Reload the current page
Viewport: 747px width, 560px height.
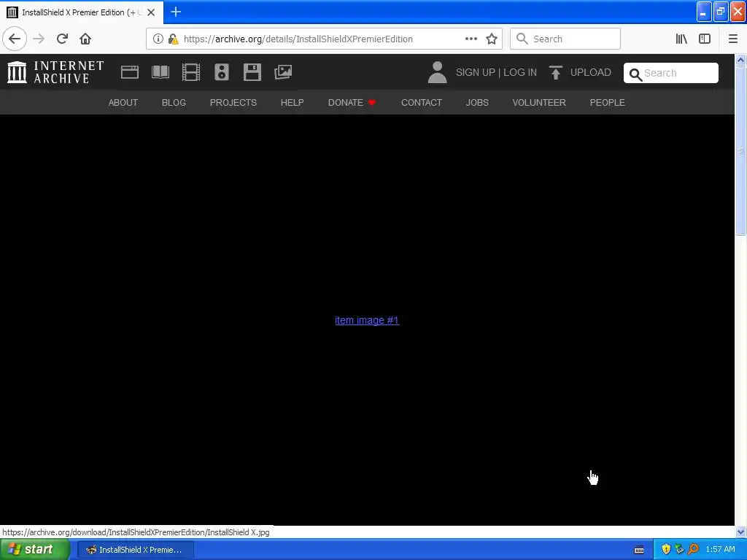coord(62,39)
